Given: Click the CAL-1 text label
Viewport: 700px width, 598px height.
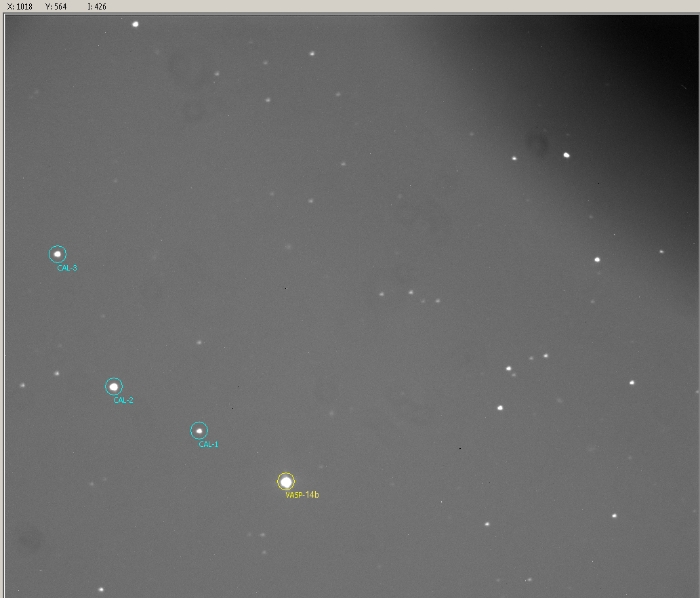Looking at the screenshot, I should 208,444.
